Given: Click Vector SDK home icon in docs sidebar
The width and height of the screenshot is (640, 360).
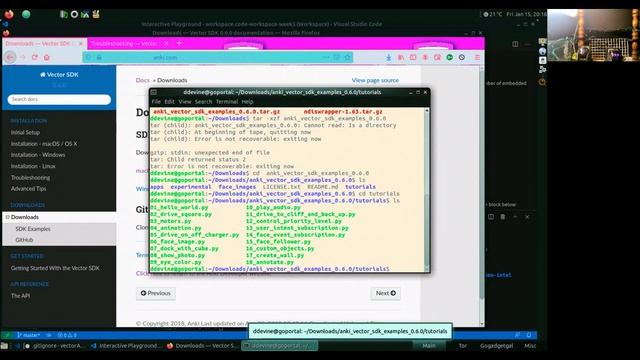Looking at the screenshot, I should (42, 75).
